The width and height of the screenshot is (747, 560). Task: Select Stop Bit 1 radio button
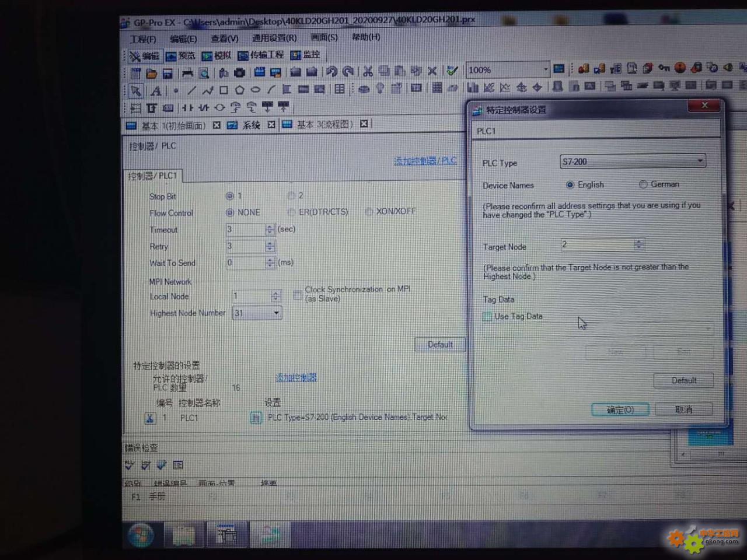click(x=230, y=196)
